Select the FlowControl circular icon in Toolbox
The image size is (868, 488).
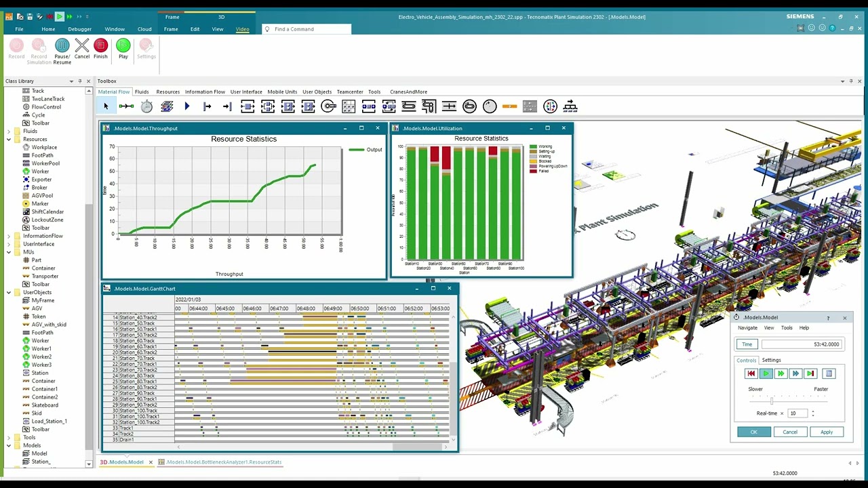click(550, 106)
